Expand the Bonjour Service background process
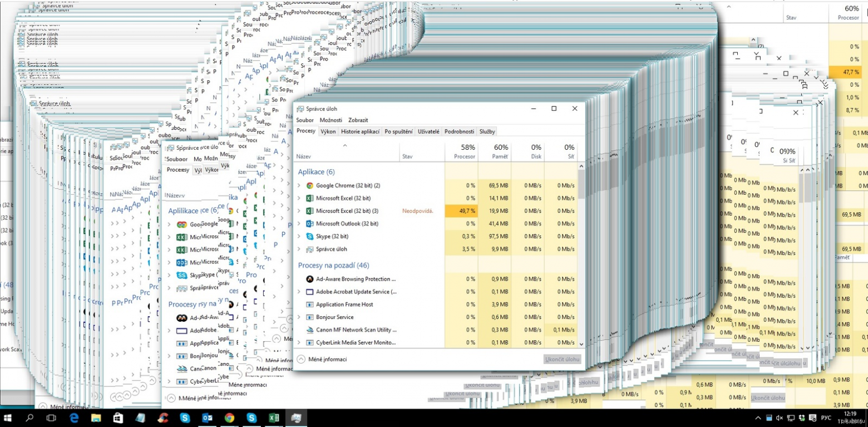 (x=299, y=317)
